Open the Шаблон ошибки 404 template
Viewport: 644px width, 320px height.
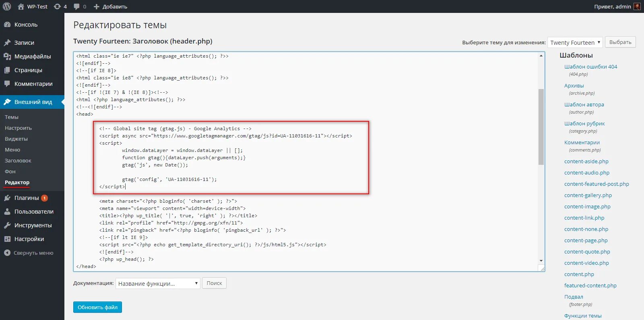click(590, 66)
